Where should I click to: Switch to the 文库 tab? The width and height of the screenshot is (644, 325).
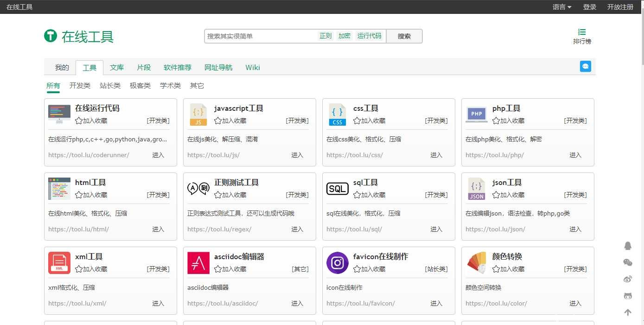coord(117,68)
